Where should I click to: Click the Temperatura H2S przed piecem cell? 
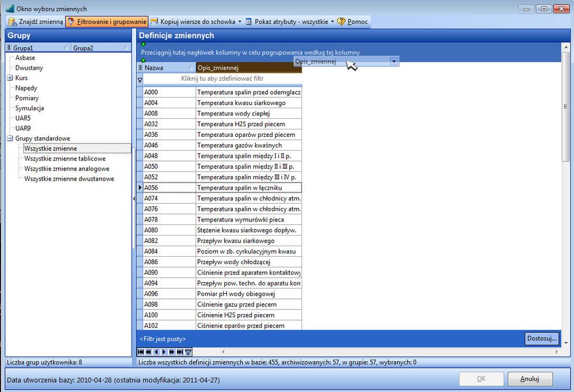tap(248, 124)
